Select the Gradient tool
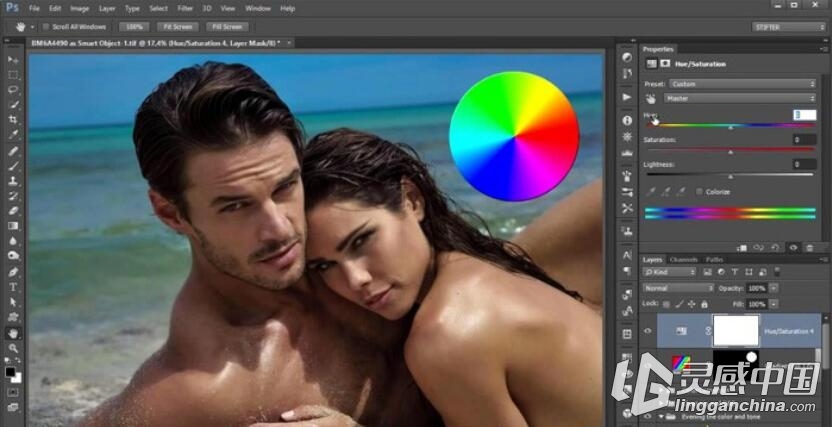This screenshot has width=832, height=427. click(13, 225)
